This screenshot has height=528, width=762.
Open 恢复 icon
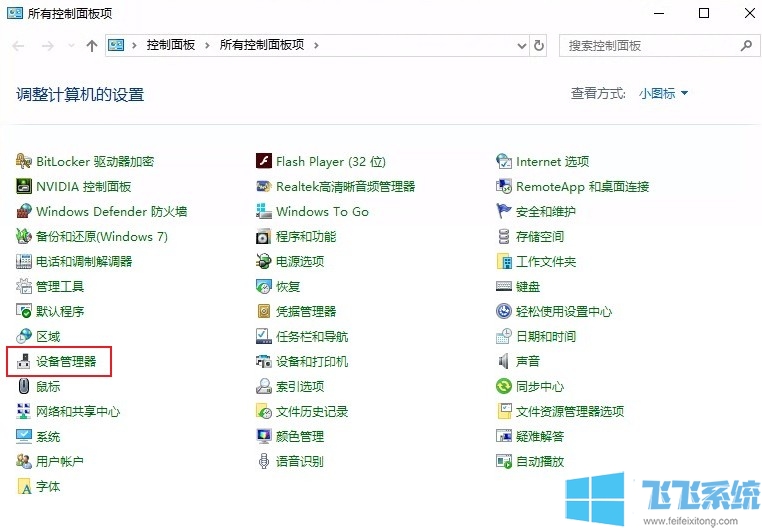[x=264, y=286]
